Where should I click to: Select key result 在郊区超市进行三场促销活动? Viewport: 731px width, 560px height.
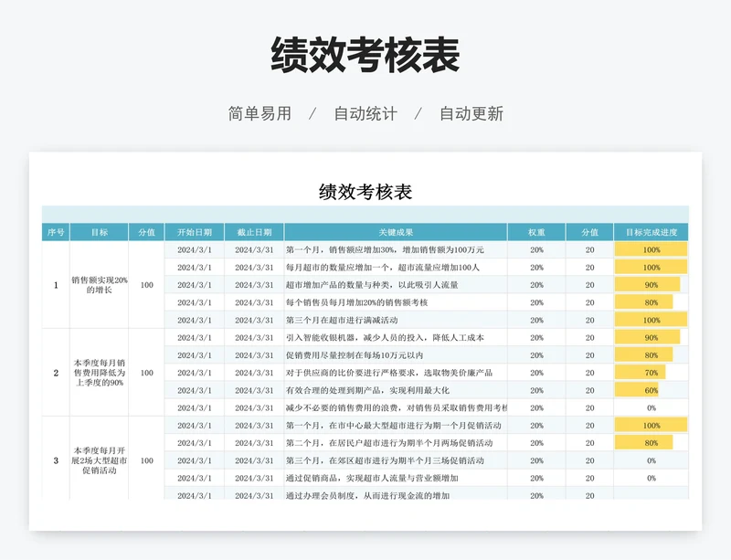pyautogui.click(x=396, y=460)
